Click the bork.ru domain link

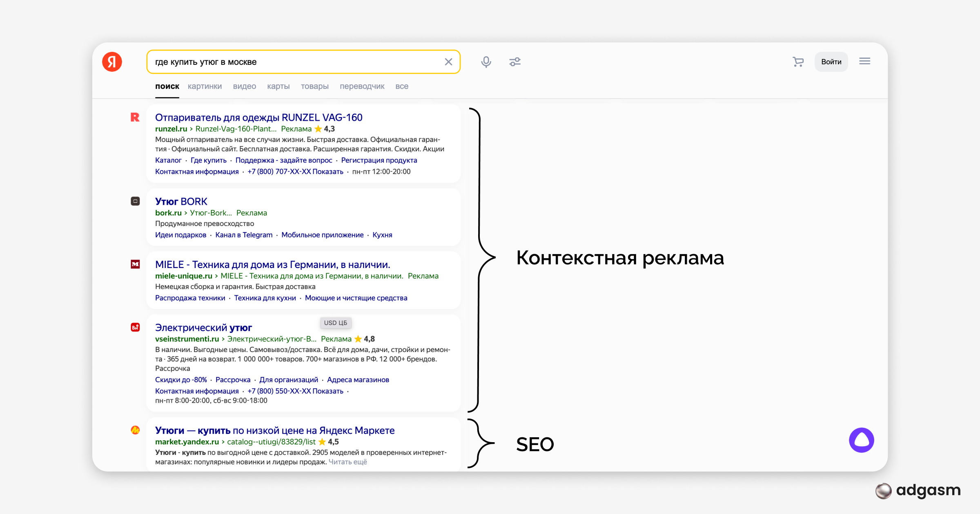(x=168, y=213)
